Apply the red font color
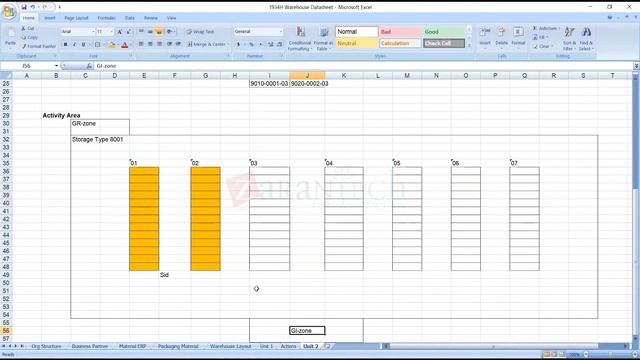The height and width of the screenshot is (360, 640). point(125,44)
